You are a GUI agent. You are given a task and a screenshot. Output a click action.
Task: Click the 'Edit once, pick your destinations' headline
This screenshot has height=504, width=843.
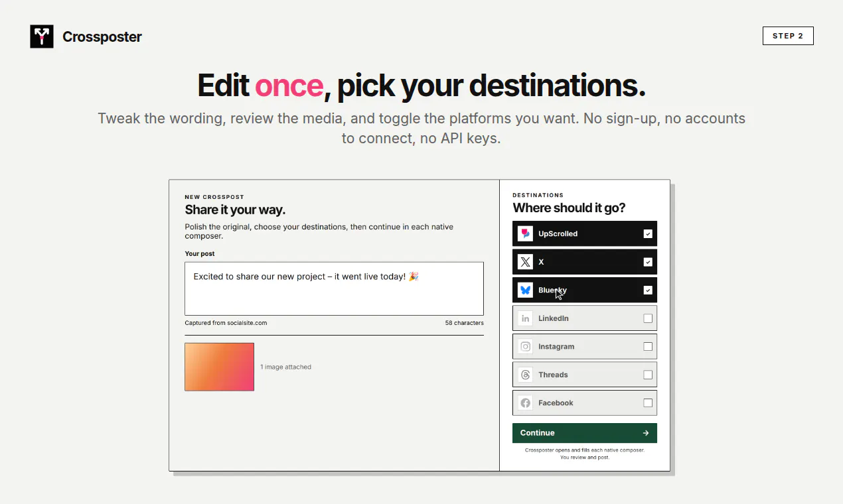pyautogui.click(x=421, y=86)
